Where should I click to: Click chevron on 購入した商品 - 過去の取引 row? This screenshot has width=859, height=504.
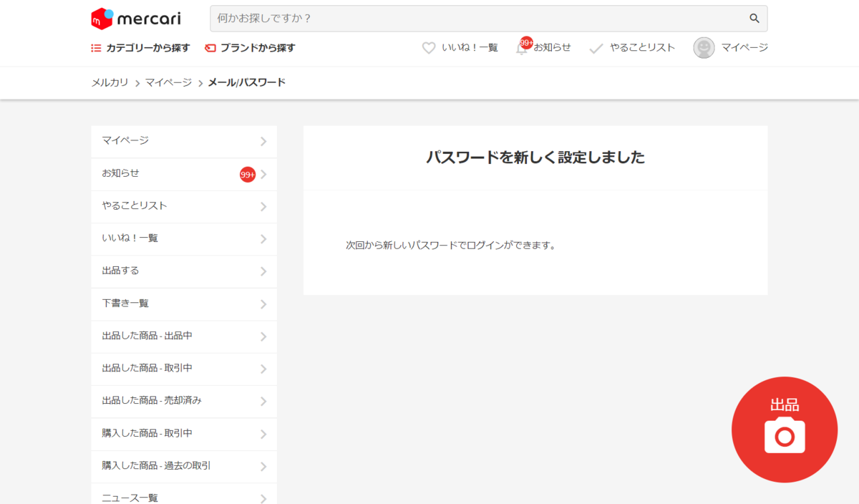[x=263, y=467]
